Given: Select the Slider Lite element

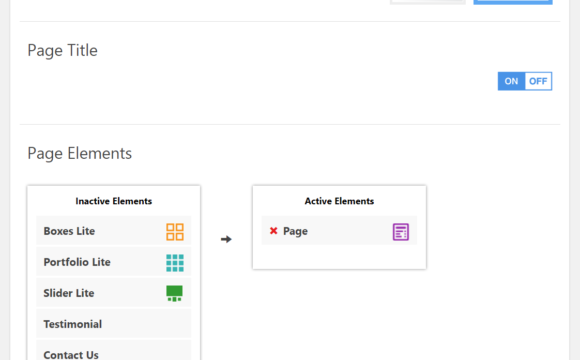Looking at the screenshot, I should coord(114,293).
